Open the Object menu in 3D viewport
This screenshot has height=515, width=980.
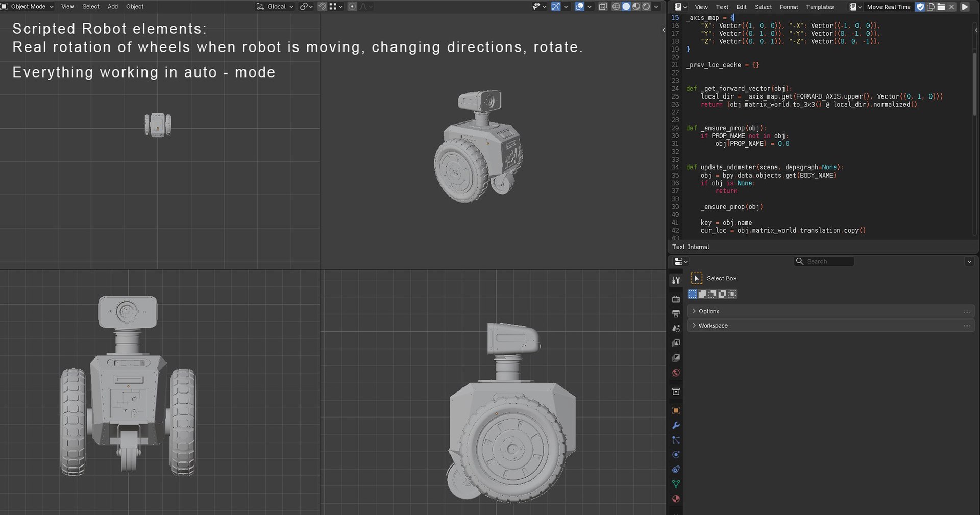coord(135,7)
